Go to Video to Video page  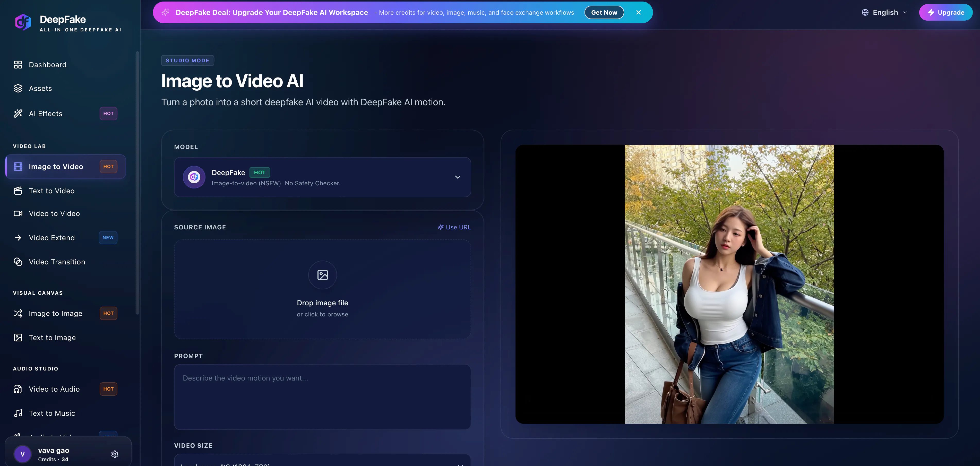tap(65, 213)
